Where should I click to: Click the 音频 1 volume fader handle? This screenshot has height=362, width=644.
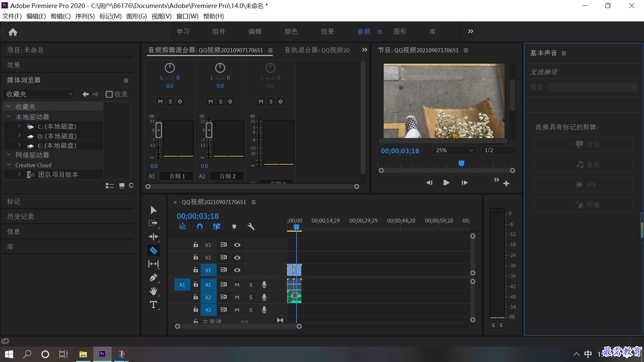[159, 130]
